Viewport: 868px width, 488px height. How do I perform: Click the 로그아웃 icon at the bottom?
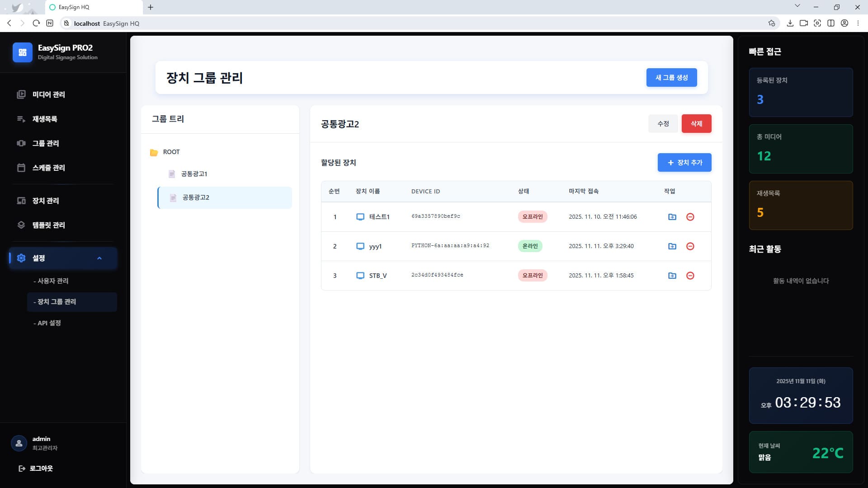pyautogui.click(x=22, y=469)
